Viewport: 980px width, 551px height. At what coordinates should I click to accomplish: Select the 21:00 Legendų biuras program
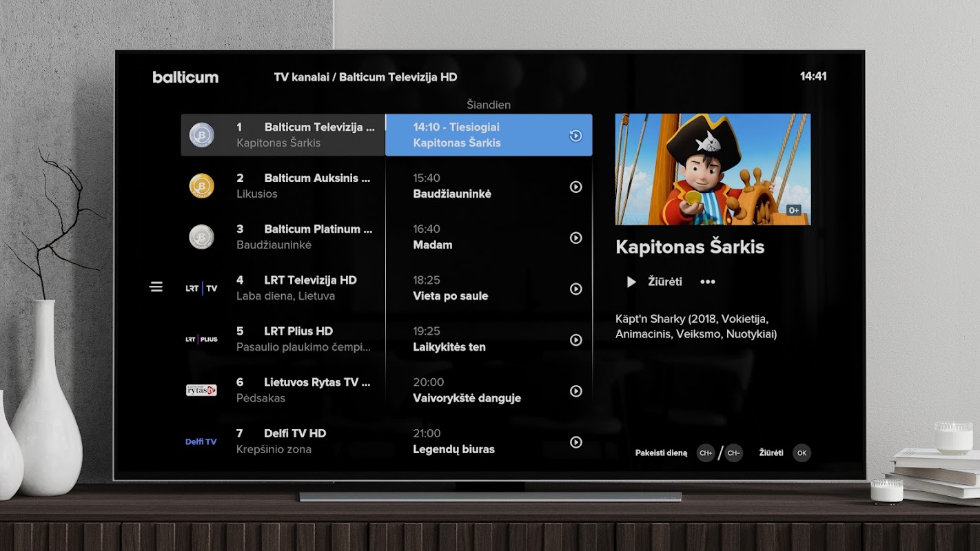click(x=489, y=441)
